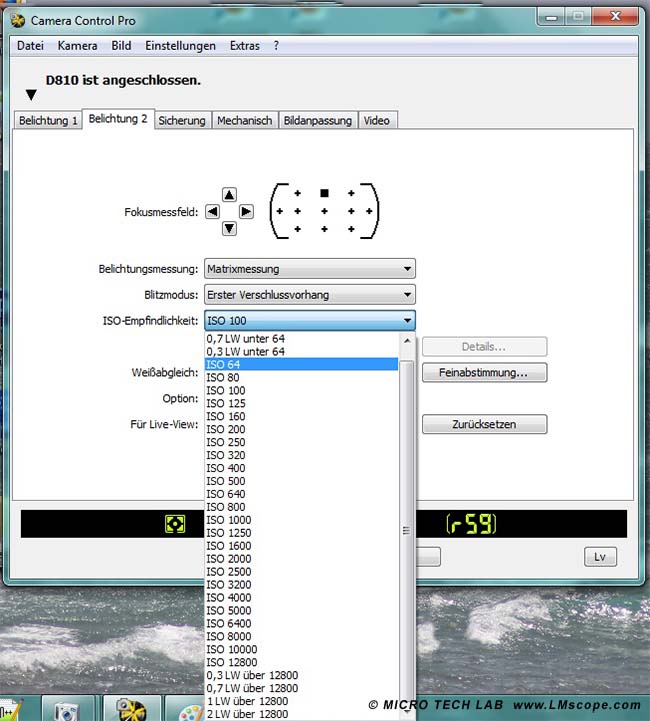Viewport: 650px width, 721px height.
Task: Move focus field up with arrow button
Action: (x=229, y=195)
